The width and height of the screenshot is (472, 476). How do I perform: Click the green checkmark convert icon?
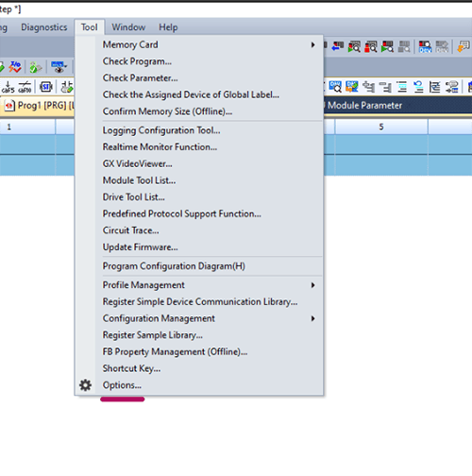[36, 67]
